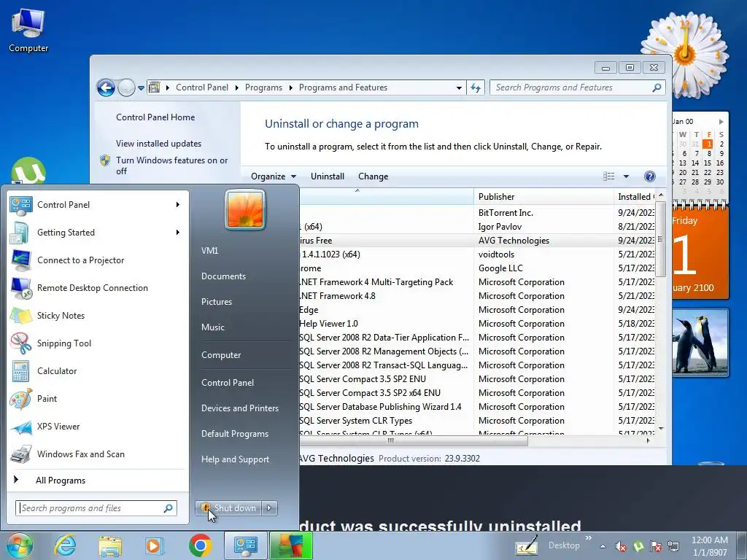The height and width of the screenshot is (560, 747).
Task: Open Devices and Printers
Action: pyautogui.click(x=239, y=408)
